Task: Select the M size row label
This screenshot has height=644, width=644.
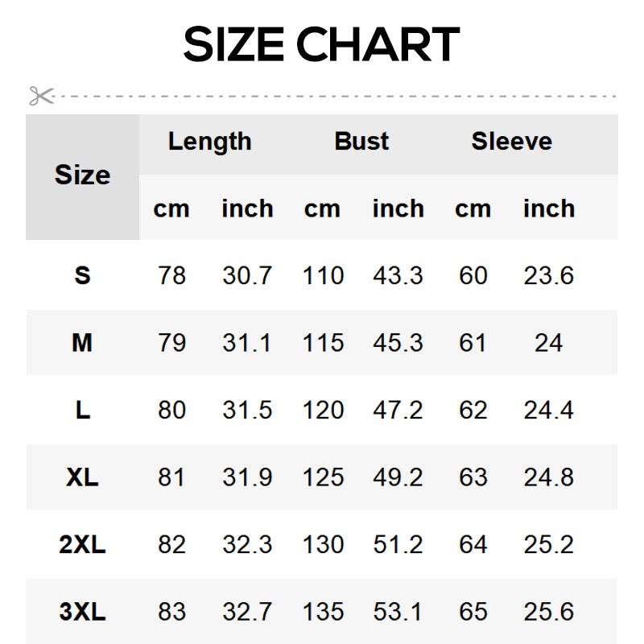Action: (82, 344)
